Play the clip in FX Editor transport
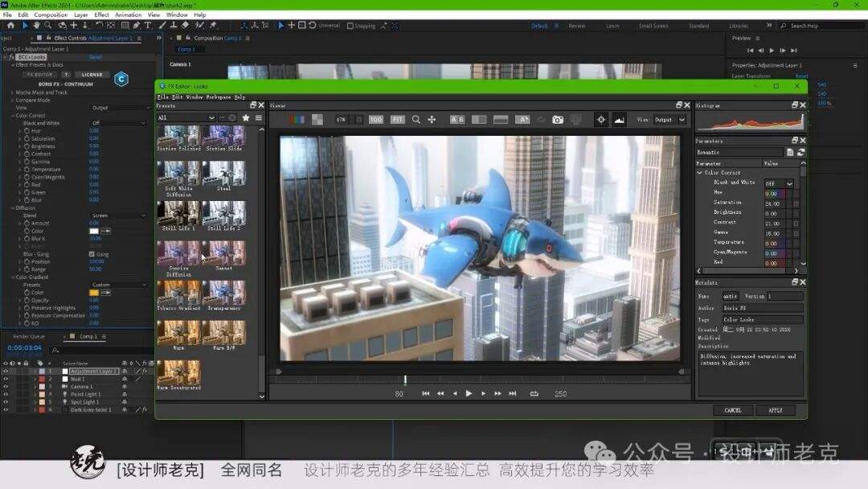The width and height of the screenshot is (868, 489). pos(469,393)
